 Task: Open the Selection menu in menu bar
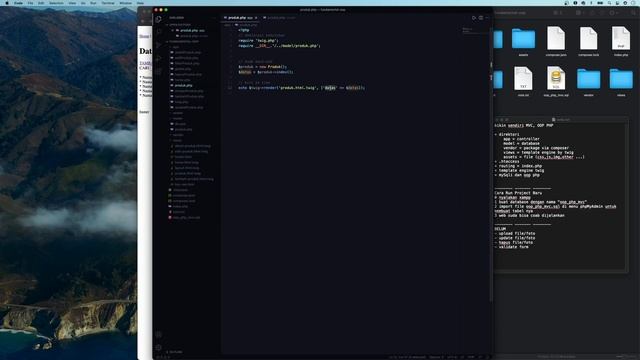point(56,3)
